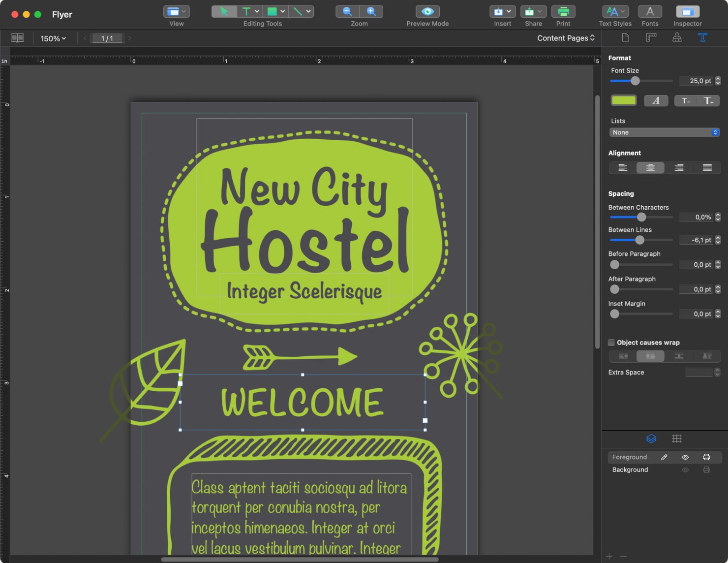The width and height of the screenshot is (728, 563).
Task: Adjust the Between Characters slider
Action: pyautogui.click(x=641, y=217)
